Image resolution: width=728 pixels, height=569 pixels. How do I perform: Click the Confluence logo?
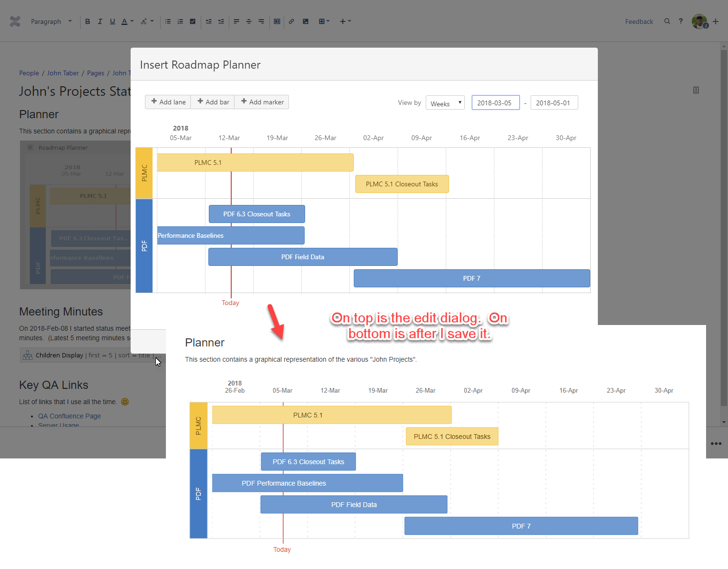point(15,21)
